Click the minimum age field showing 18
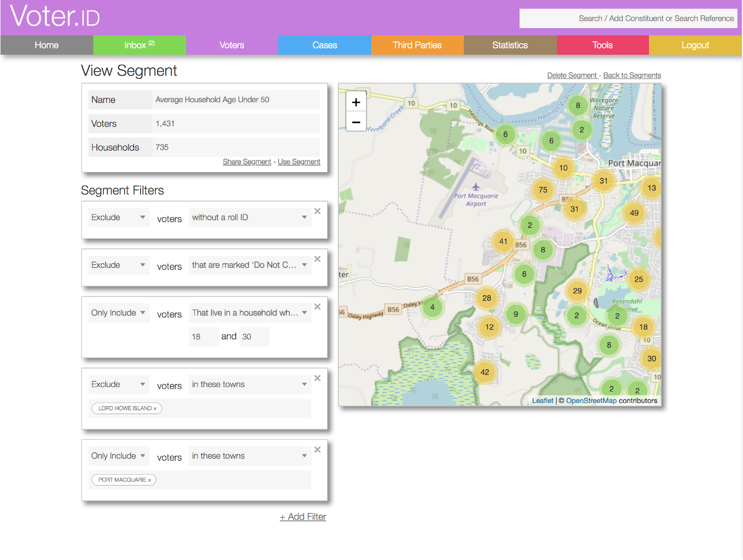743x560 pixels. coord(204,337)
